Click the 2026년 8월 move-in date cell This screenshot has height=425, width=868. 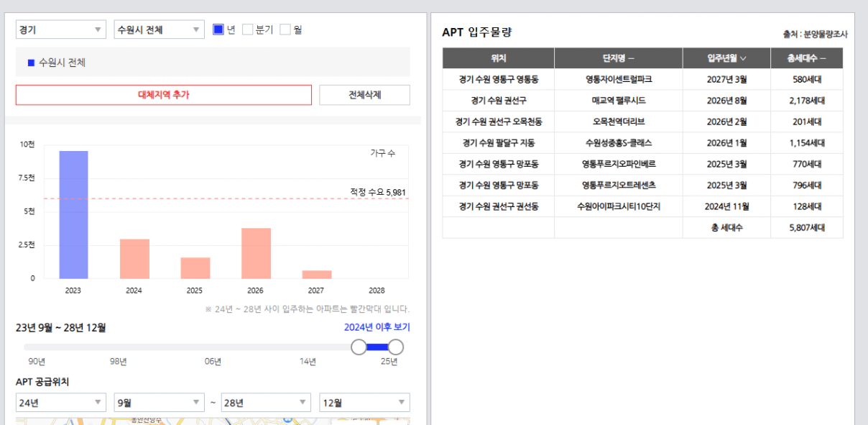pos(726,101)
